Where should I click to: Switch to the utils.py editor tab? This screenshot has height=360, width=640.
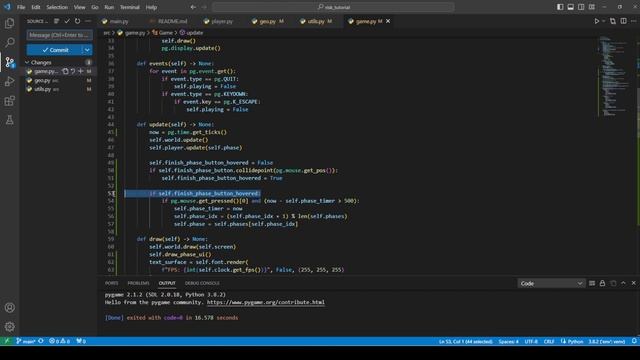(x=316, y=21)
